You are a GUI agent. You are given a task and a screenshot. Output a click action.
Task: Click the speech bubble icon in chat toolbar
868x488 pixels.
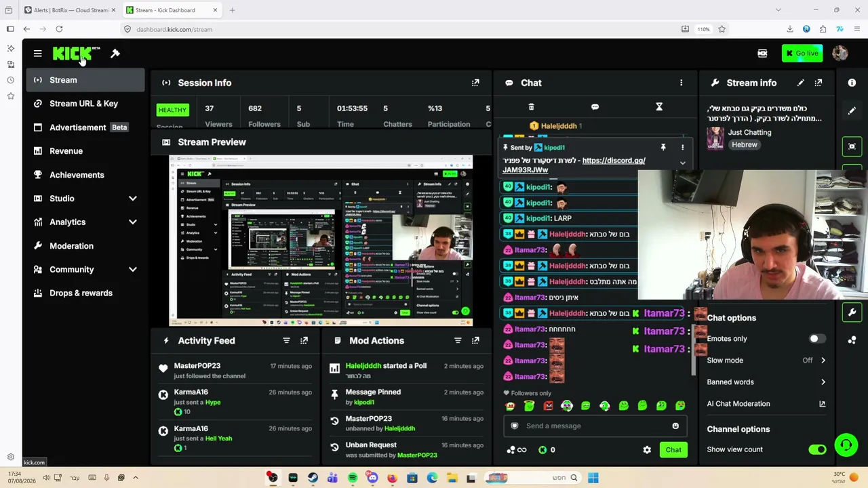point(595,107)
